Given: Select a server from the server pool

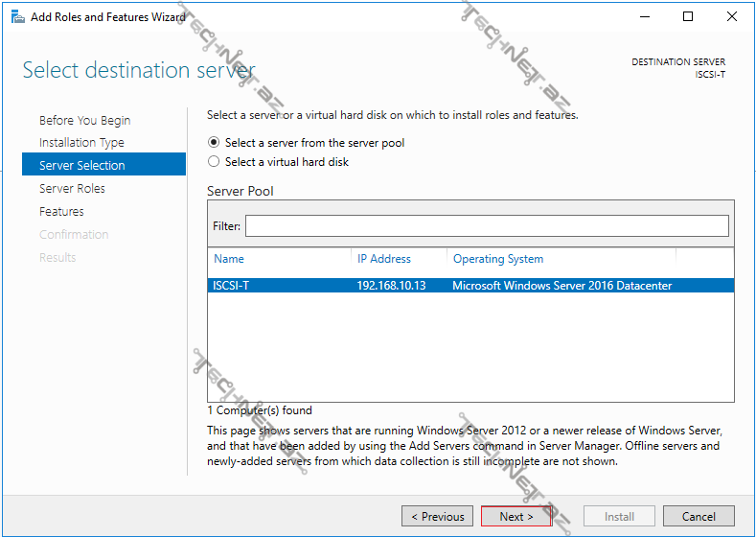Looking at the screenshot, I should tap(214, 143).
